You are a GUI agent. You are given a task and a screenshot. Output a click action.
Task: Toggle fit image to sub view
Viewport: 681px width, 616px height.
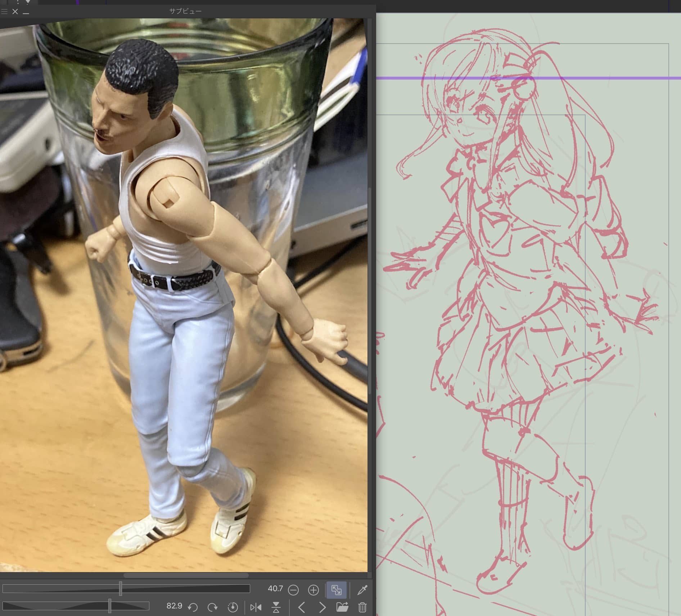pos(336,590)
